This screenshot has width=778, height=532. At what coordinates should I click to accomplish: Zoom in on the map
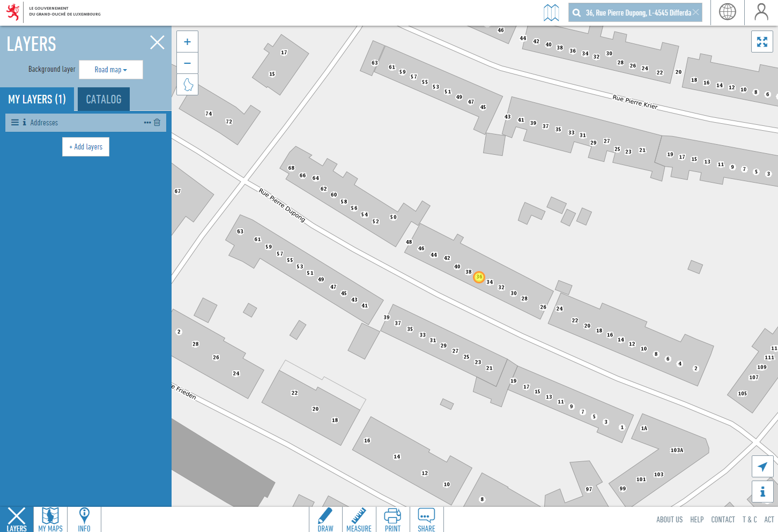pyautogui.click(x=187, y=42)
